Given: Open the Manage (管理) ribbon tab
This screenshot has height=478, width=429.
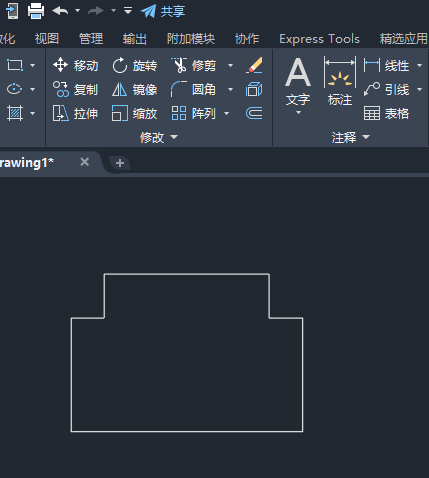Looking at the screenshot, I should pyautogui.click(x=91, y=39).
